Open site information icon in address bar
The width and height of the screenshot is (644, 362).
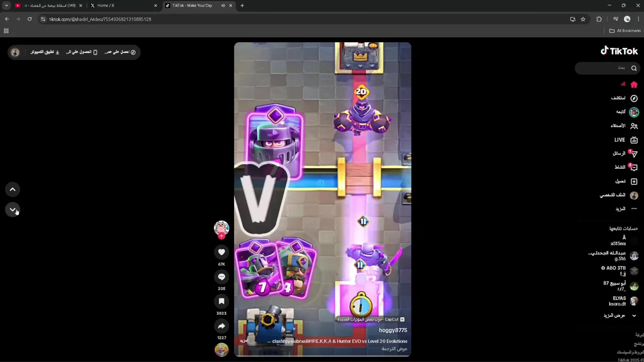point(43,19)
